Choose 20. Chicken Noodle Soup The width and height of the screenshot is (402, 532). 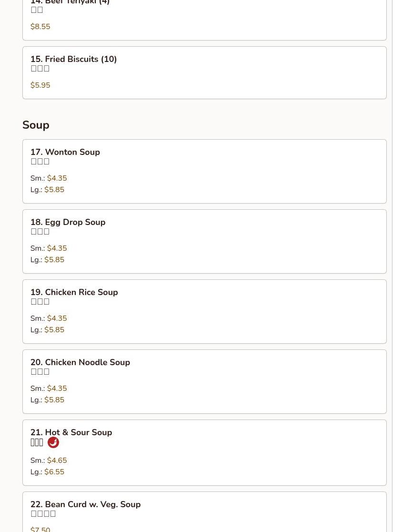(80, 363)
